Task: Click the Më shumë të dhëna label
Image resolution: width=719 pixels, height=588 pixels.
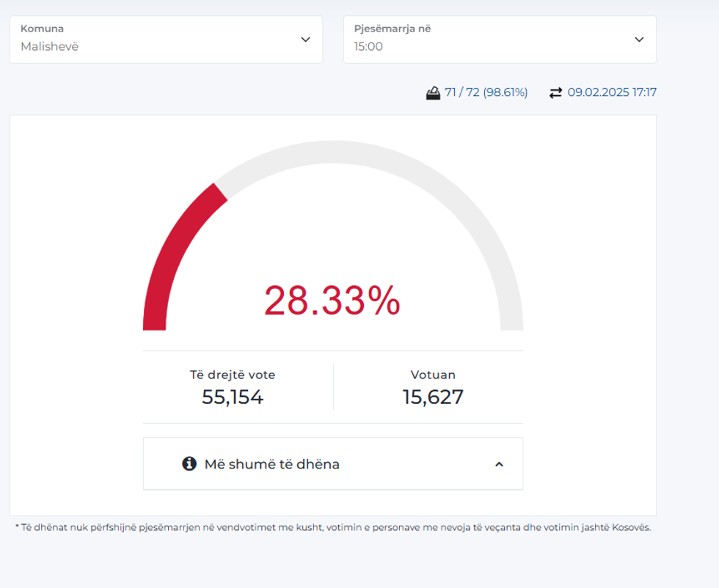Action: point(271,464)
